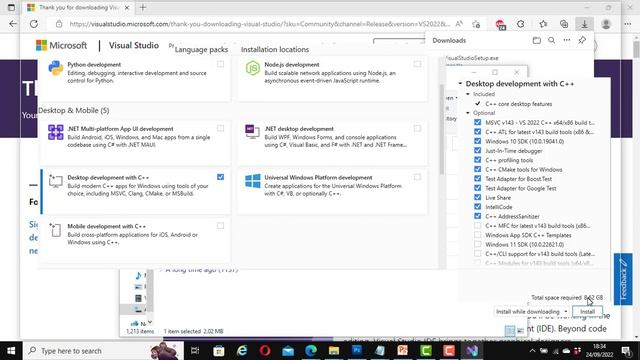Click the browser address bar URL
This screenshot has width=640, height=360.
(x=260, y=24)
